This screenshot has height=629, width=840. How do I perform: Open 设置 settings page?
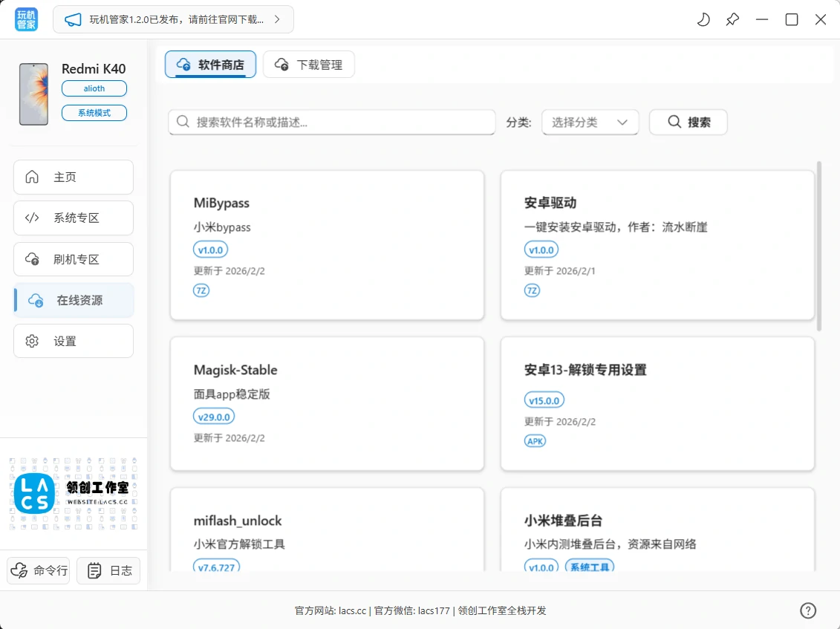click(74, 342)
